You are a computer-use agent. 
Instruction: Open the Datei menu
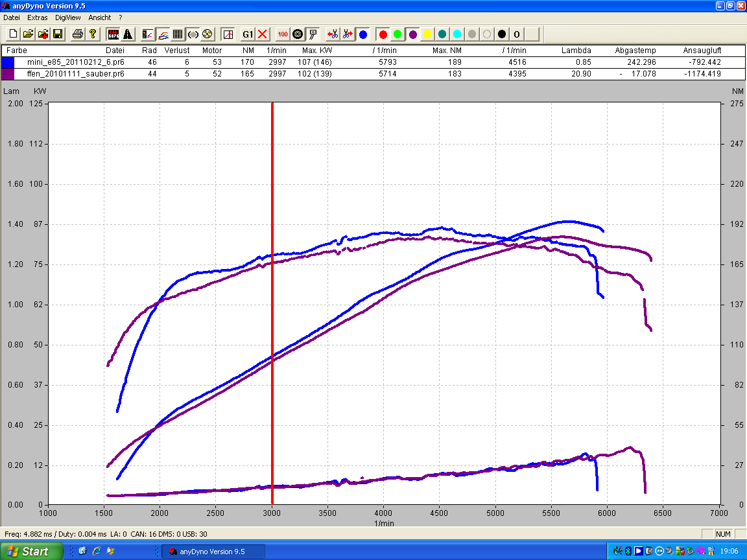pyautogui.click(x=12, y=17)
